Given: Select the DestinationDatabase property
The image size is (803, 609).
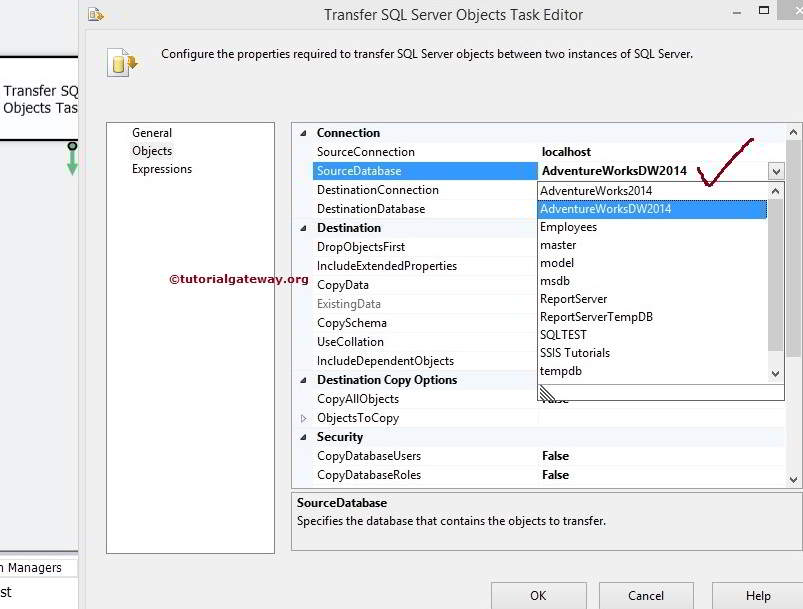Looking at the screenshot, I should [x=425, y=209].
